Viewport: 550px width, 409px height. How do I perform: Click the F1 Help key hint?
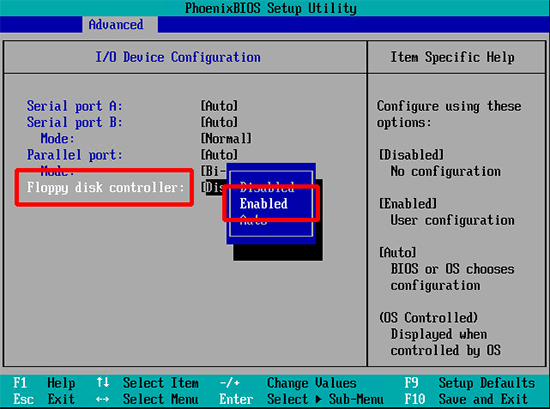(44, 383)
